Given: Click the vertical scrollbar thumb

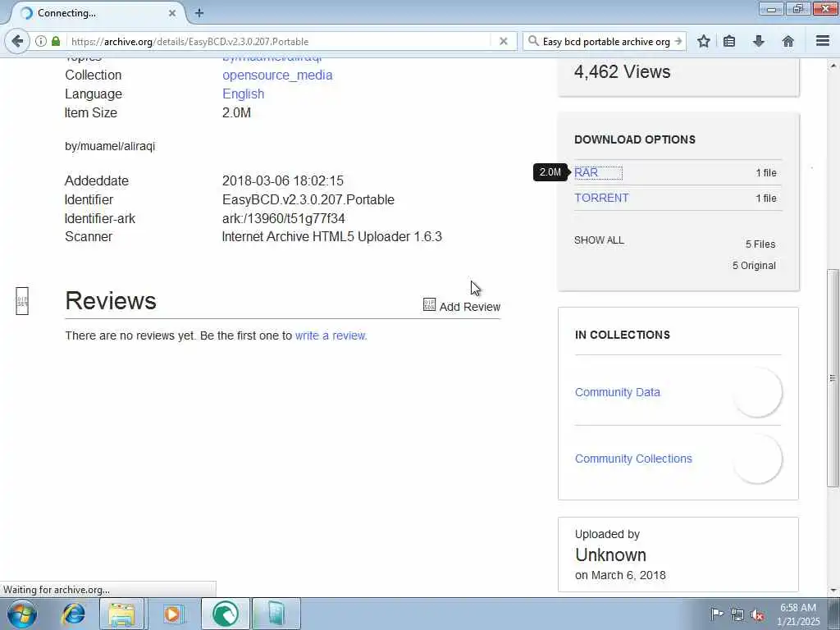Looking at the screenshot, I should point(833,377).
